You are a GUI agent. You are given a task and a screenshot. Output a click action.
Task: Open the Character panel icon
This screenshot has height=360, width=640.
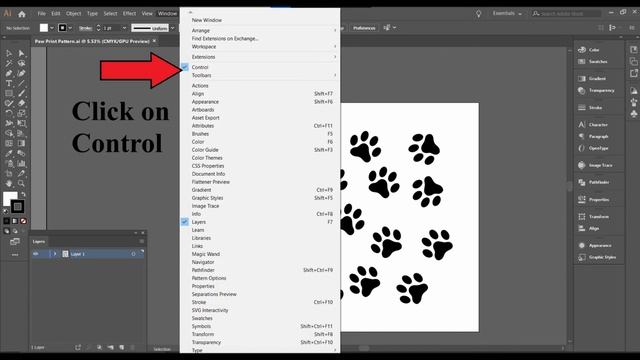tap(582, 124)
